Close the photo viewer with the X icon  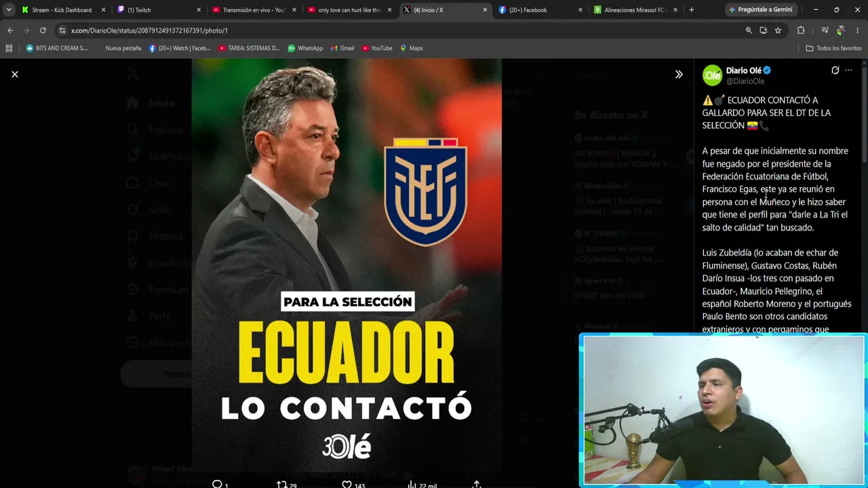pos(15,74)
